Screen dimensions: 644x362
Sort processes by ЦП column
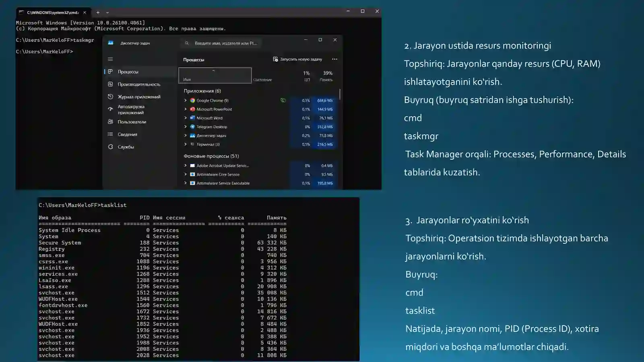[x=306, y=76]
